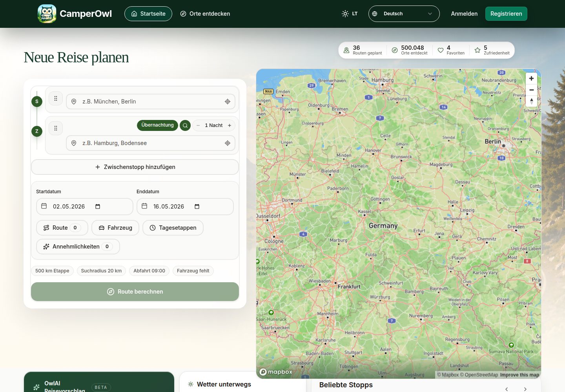Decrease the number of nights
This screenshot has height=392, width=565.
(198, 125)
